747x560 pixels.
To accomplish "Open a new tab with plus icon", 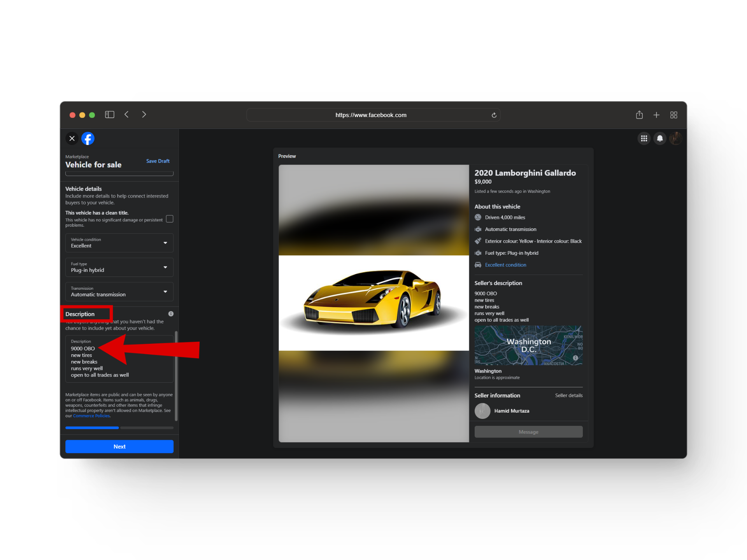I will pyautogui.click(x=656, y=115).
